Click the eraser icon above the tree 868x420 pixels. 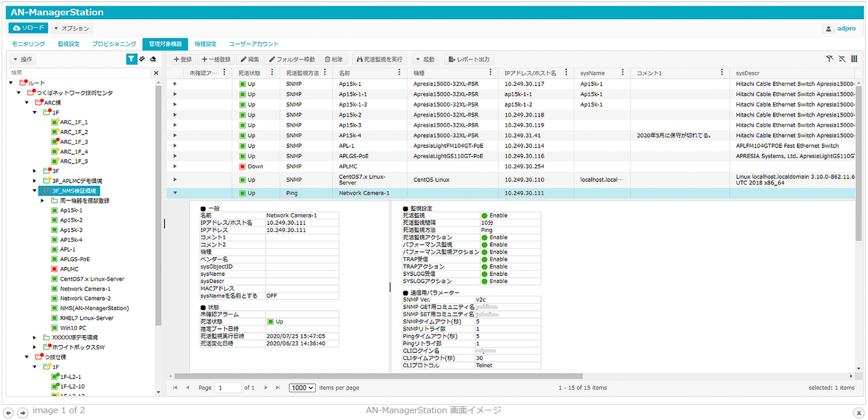click(x=152, y=59)
